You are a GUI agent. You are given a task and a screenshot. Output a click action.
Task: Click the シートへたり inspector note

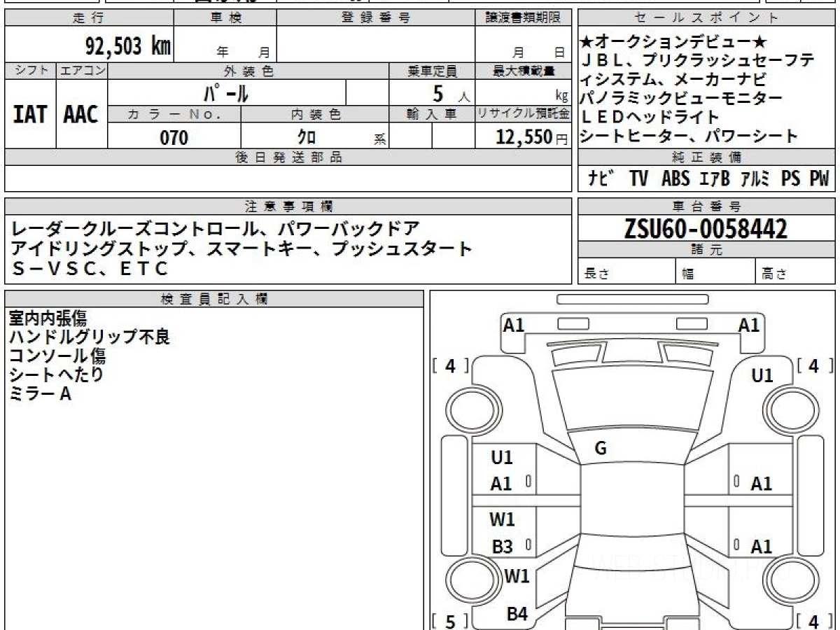[57, 375]
